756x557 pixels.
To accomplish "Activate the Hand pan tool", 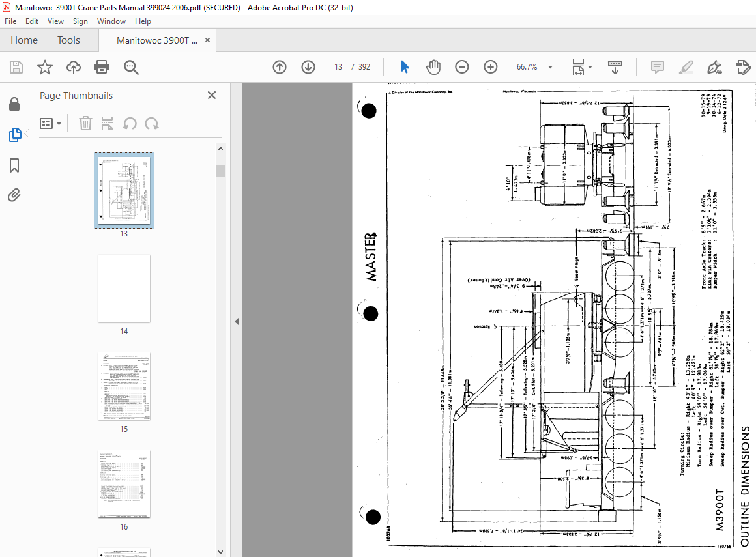I will [433, 67].
